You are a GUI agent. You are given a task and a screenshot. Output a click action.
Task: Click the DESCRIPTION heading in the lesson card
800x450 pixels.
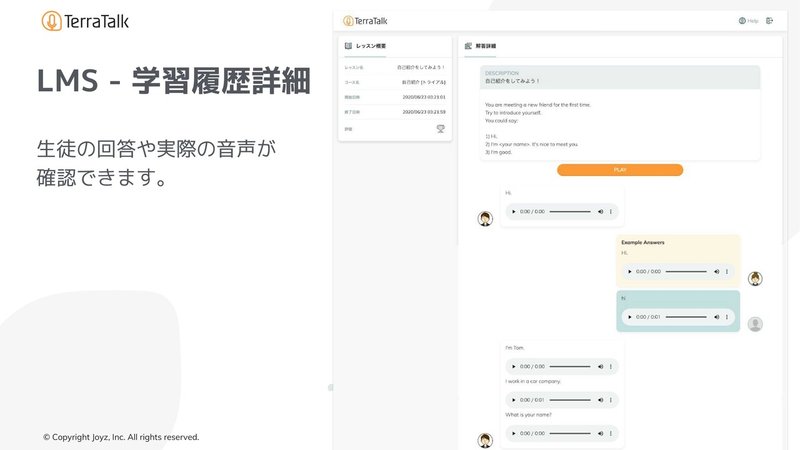click(x=502, y=73)
